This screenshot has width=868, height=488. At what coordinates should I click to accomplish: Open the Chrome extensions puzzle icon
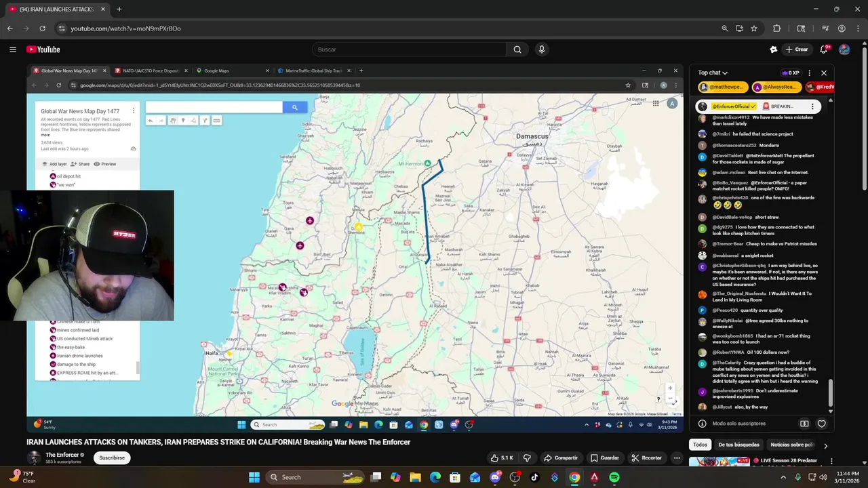(777, 28)
